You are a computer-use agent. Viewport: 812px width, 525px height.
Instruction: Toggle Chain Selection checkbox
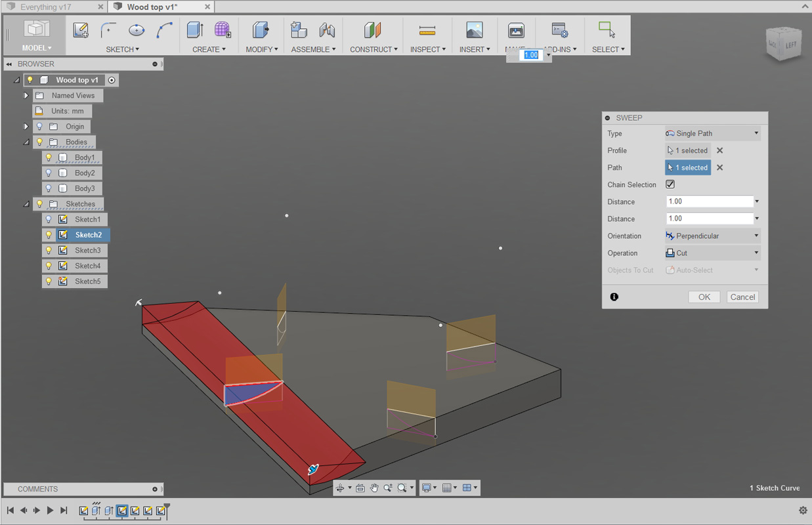click(x=670, y=184)
